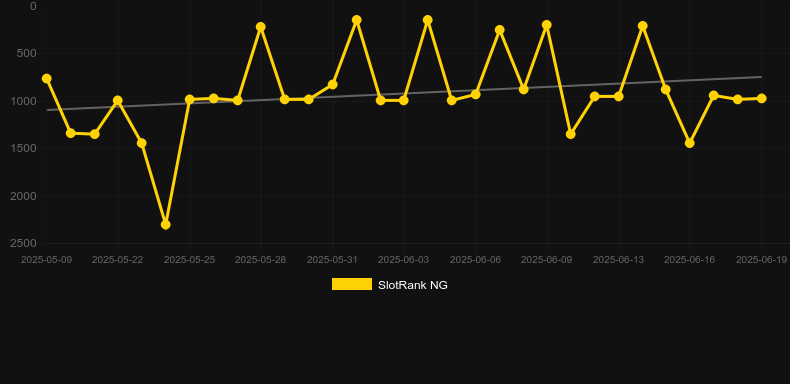The height and width of the screenshot is (384, 790).
Task: Select the data point at 2025-06-03
Action: click(x=404, y=100)
